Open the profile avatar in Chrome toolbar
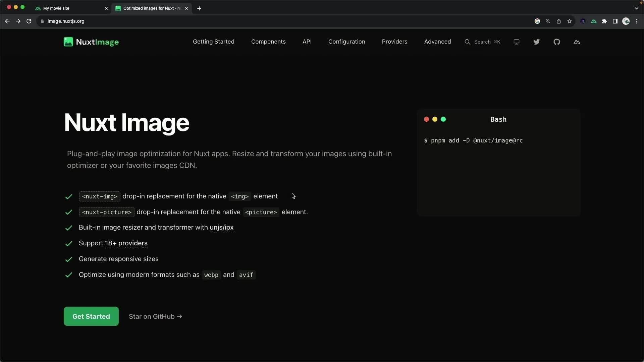This screenshot has height=362, width=644. tap(626, 21)
